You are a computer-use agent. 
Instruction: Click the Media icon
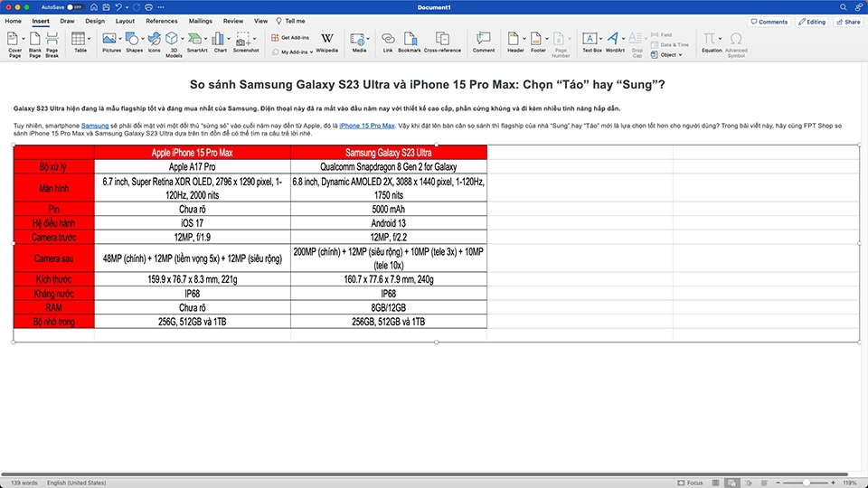(x=357, y=39)
